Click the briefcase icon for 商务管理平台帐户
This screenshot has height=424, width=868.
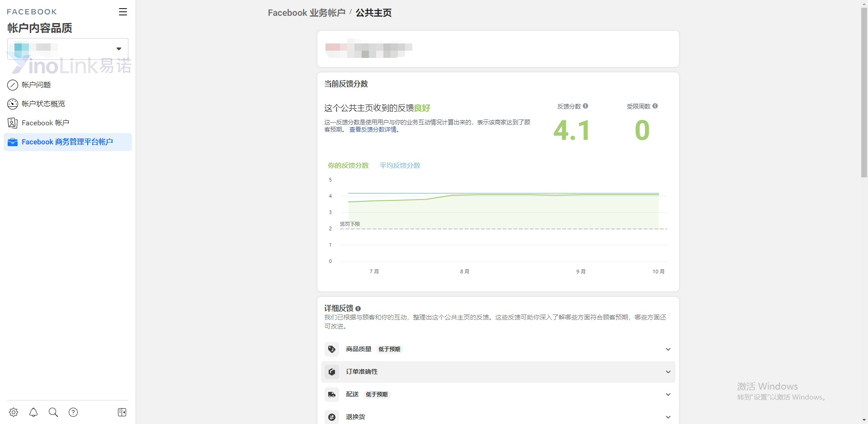(13, 142)
